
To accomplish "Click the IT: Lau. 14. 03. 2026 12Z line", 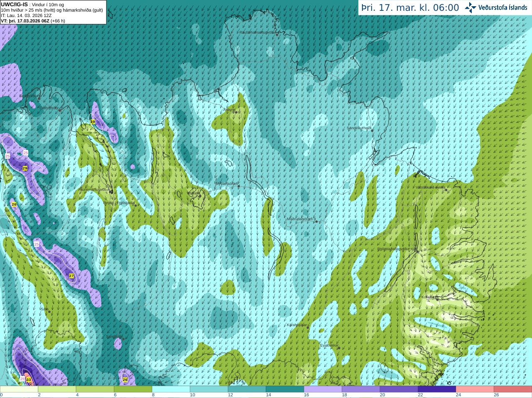I will (x=26, y=15).
